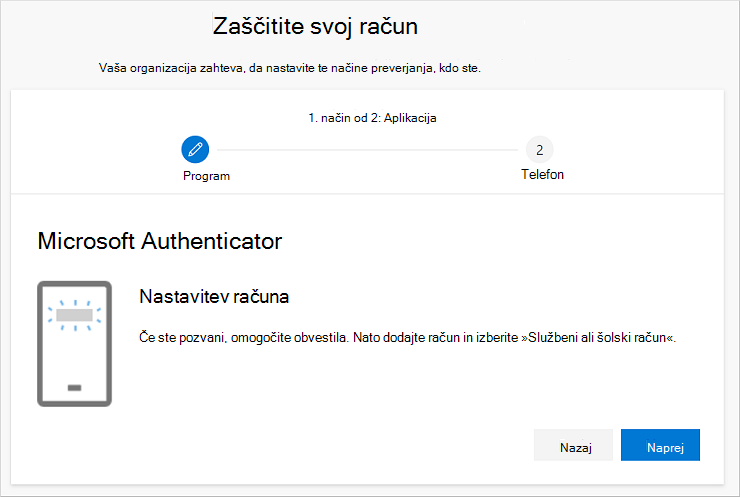Go back with the Nazaj button
Screen dimensions: 740x497
pyautogui.click(x=573, y=445)
